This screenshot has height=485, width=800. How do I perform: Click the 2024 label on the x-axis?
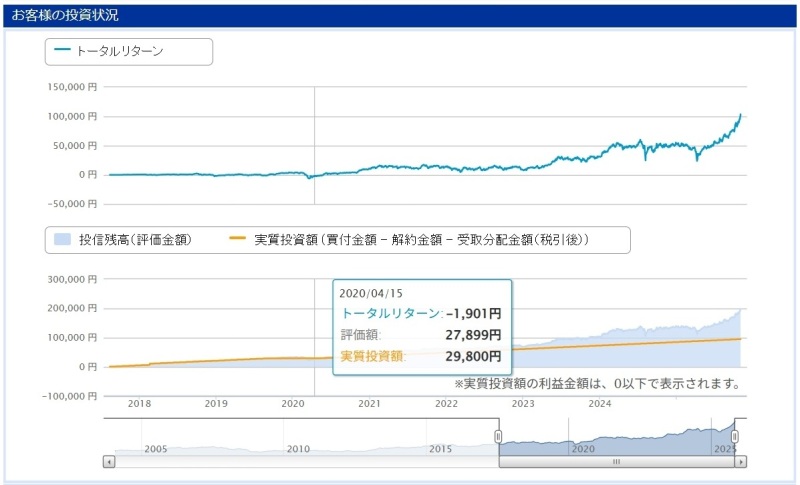(599, 403)
